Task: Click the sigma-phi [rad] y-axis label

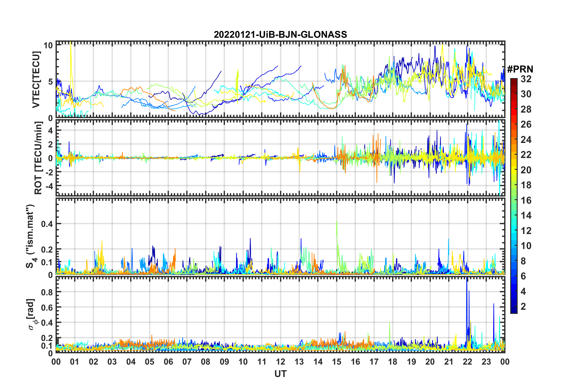Action: (32, 314)
